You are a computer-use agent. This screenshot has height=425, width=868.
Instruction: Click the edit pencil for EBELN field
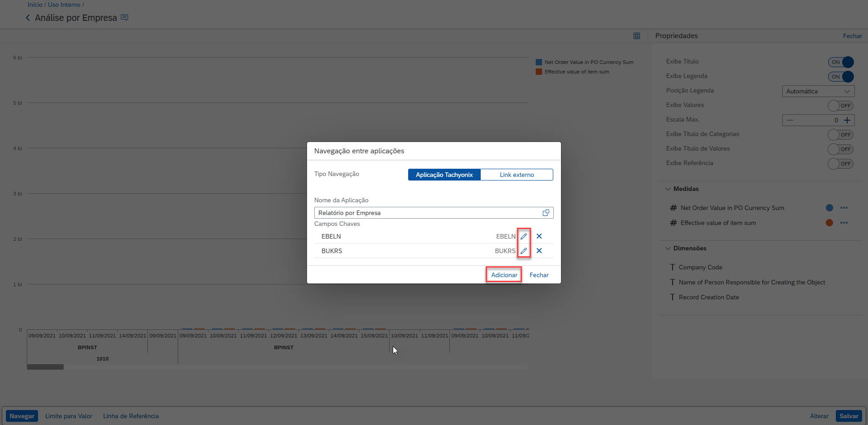(x=524, y=236)
